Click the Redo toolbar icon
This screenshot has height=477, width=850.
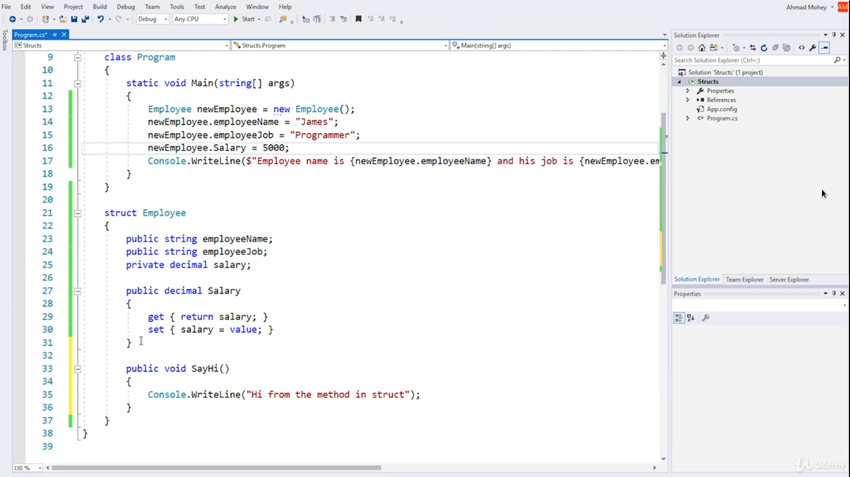point(118,19)
